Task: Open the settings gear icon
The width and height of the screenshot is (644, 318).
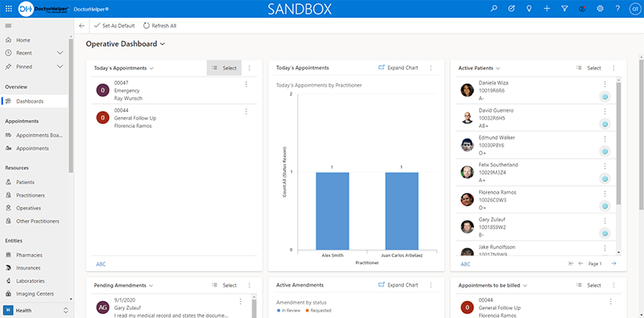Action: tap(600, 9)
